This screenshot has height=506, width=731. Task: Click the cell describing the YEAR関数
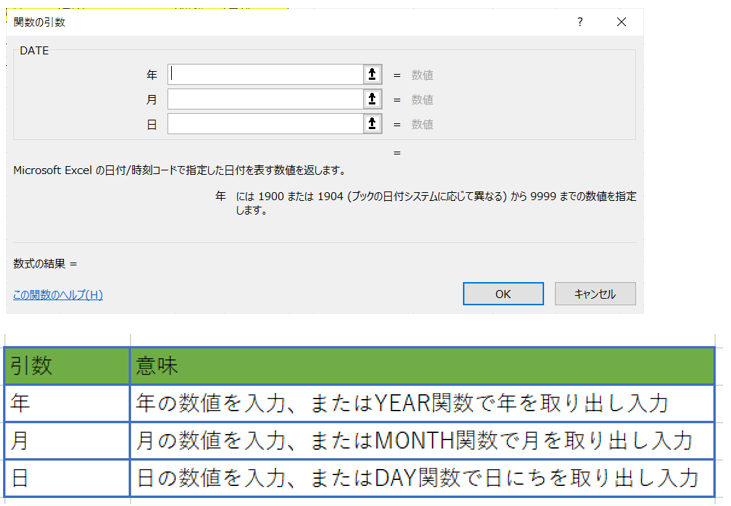point(422,403)
